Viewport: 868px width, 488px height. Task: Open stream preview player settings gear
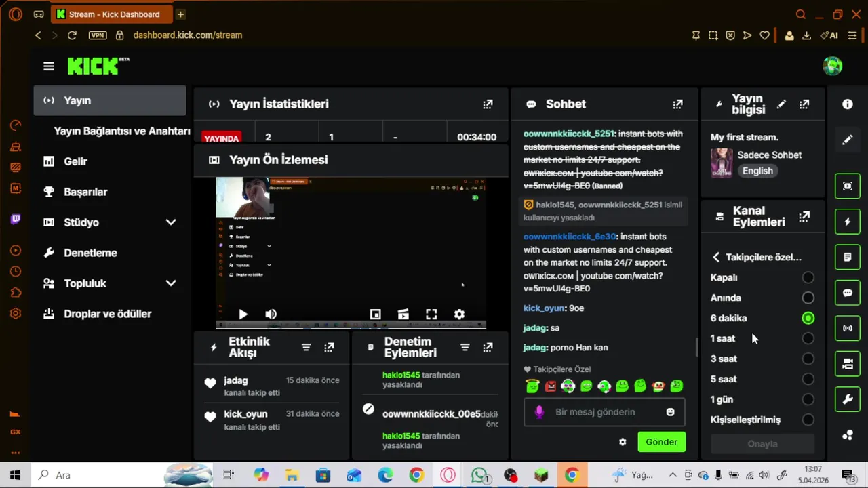click(x=459, y=314)
